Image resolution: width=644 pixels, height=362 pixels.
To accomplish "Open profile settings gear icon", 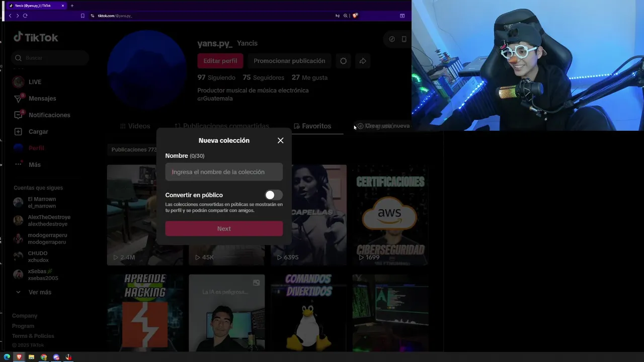I will pos(343,61).
